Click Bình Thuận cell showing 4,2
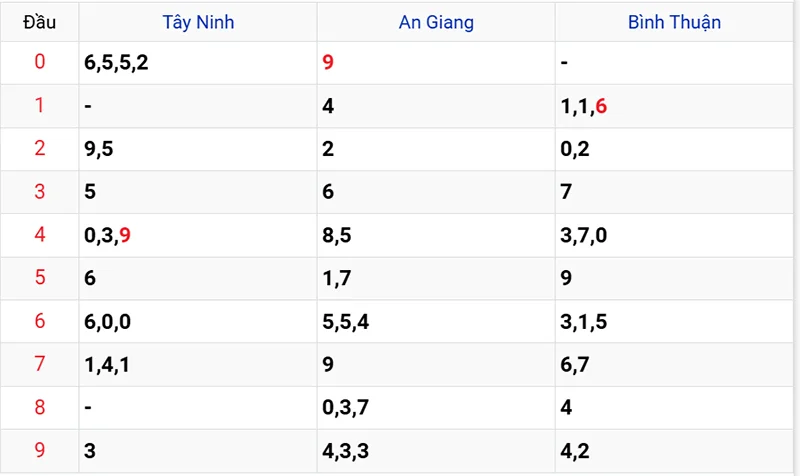This screenshot has width=800, height=476. 574,451
